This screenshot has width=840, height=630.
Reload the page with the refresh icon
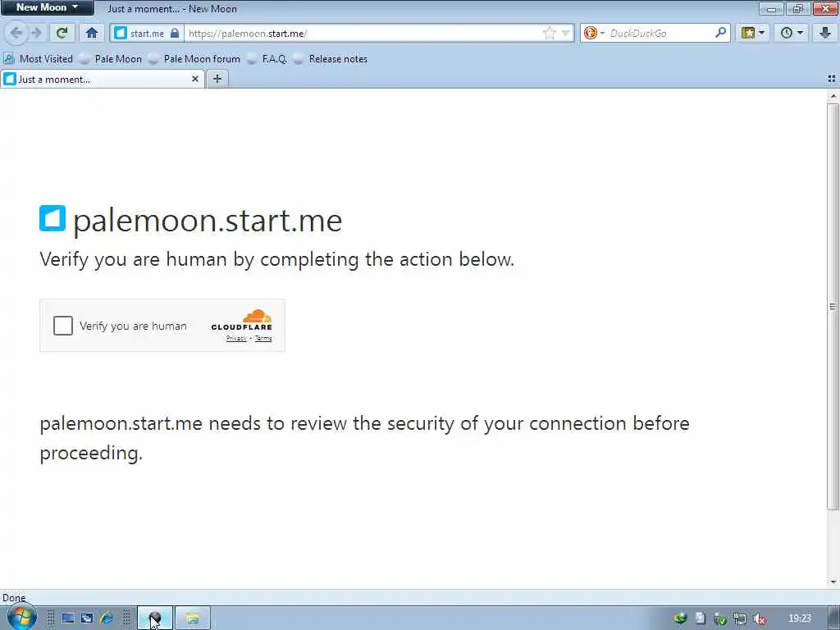(62, 33)
